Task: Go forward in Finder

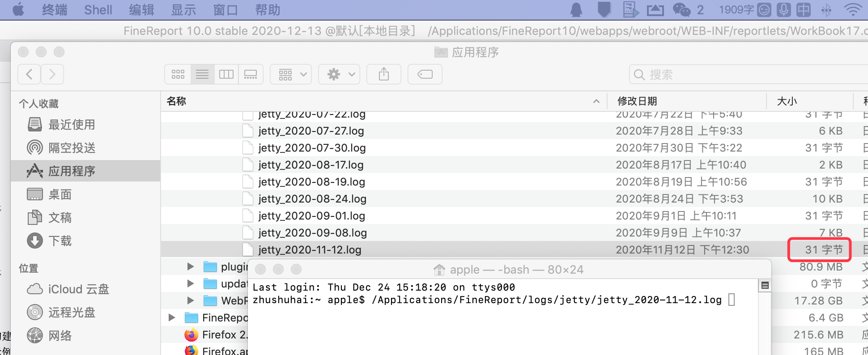Action: coord(52,74)
